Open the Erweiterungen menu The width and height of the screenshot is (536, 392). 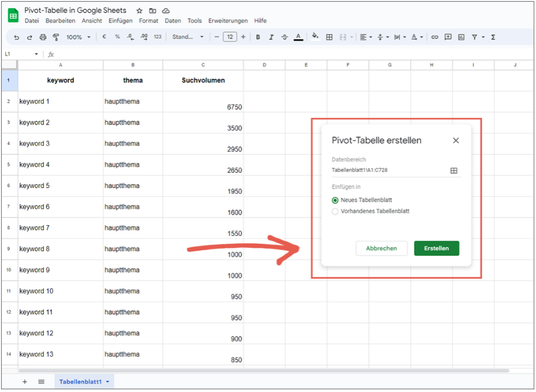click(x=228, y=21)
